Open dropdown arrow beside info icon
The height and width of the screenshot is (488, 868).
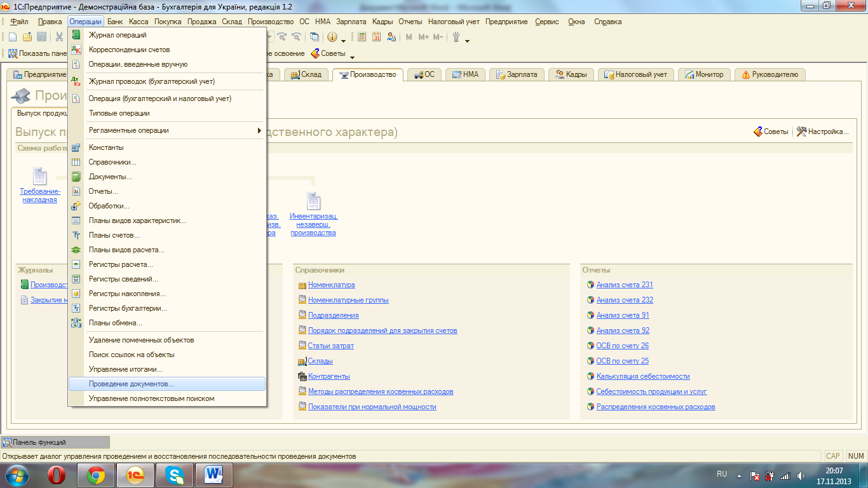(344, 41)
